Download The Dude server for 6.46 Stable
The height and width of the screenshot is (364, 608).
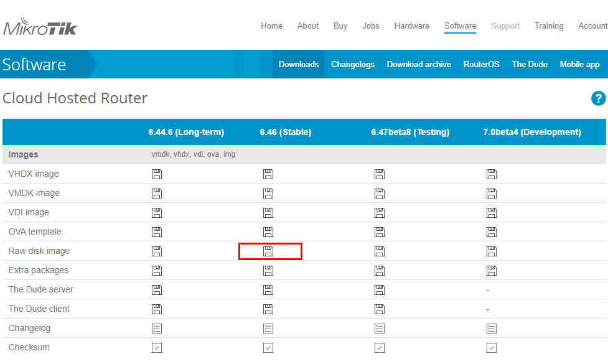268,290
